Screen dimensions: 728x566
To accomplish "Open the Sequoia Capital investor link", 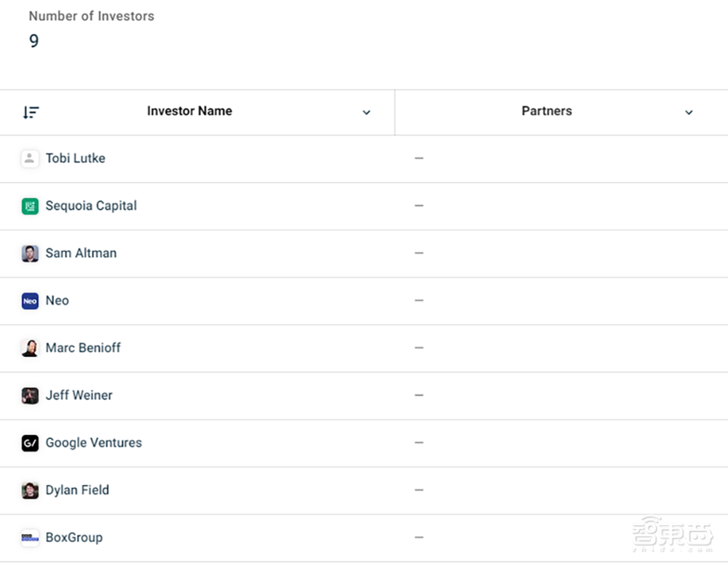I will pyautogui.click(x=91, y=206).
